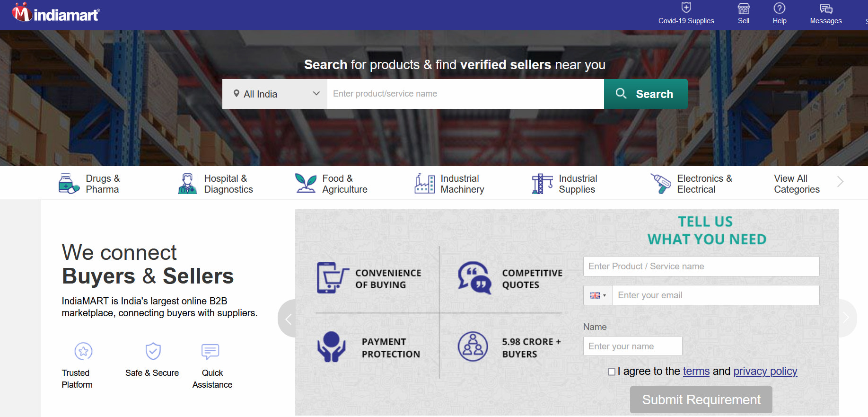Open Industrial Supplies category
This screenshot has width=868, height=417.
click(x=577, y=184)
